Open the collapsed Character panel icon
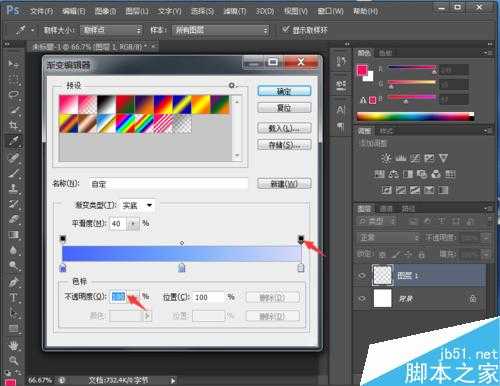Image resolution: width=500 pixels, height=386 pixels. pos(341,109)
